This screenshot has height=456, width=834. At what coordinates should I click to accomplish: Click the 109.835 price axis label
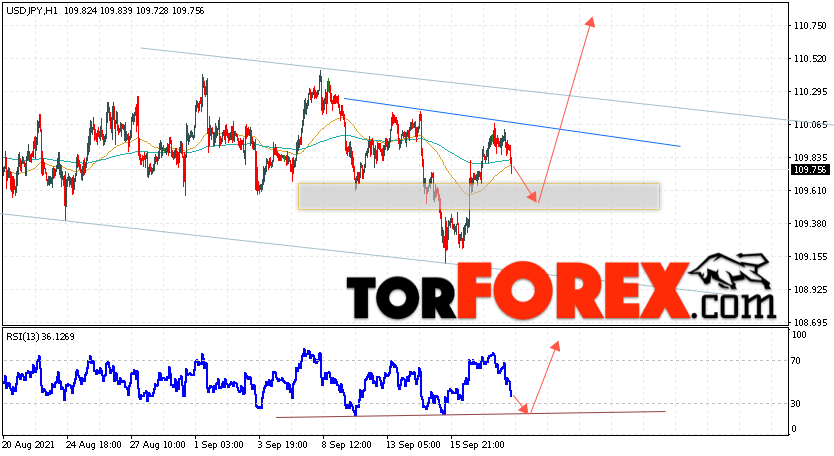click(x=810, y=157)
